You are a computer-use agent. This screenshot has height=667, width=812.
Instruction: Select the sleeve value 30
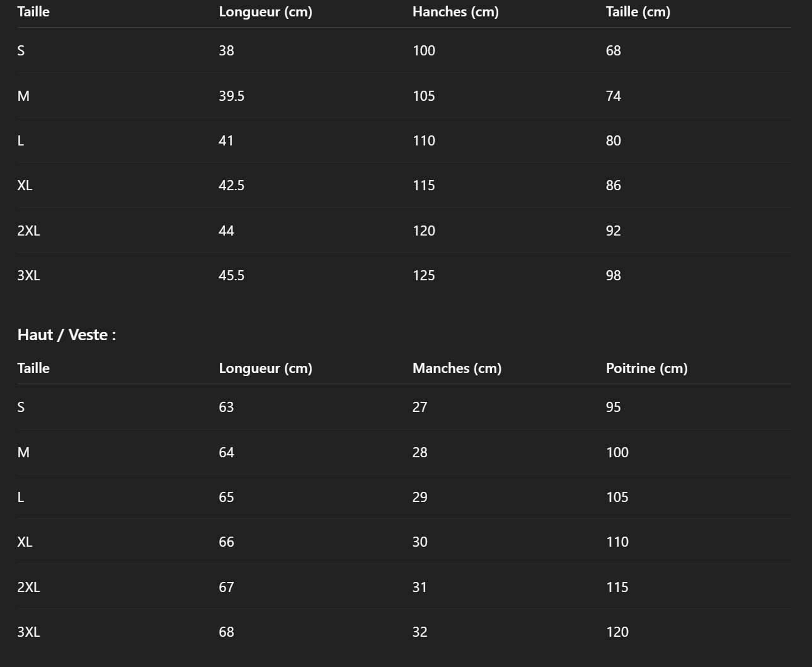coord(420,542)
